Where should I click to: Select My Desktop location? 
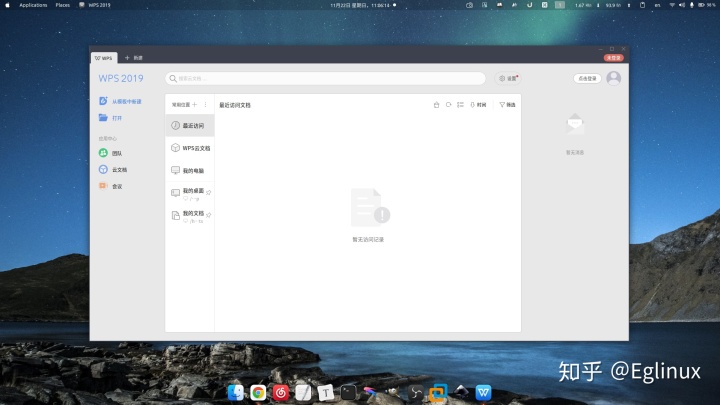coord(190,193)
